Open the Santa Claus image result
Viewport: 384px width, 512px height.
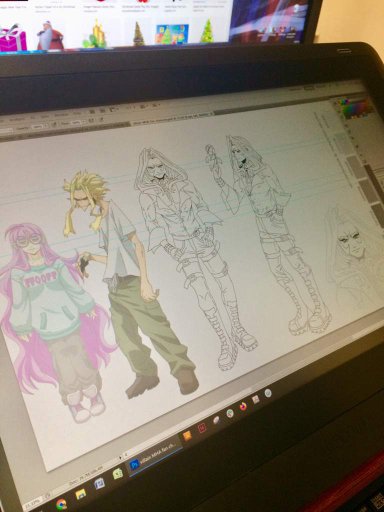(x=49, y=35)
